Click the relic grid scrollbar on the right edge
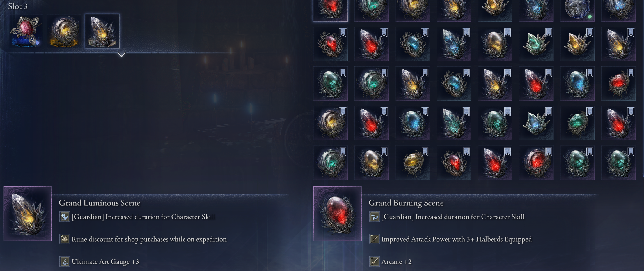The image size is (644, 271). click(643, 90)
